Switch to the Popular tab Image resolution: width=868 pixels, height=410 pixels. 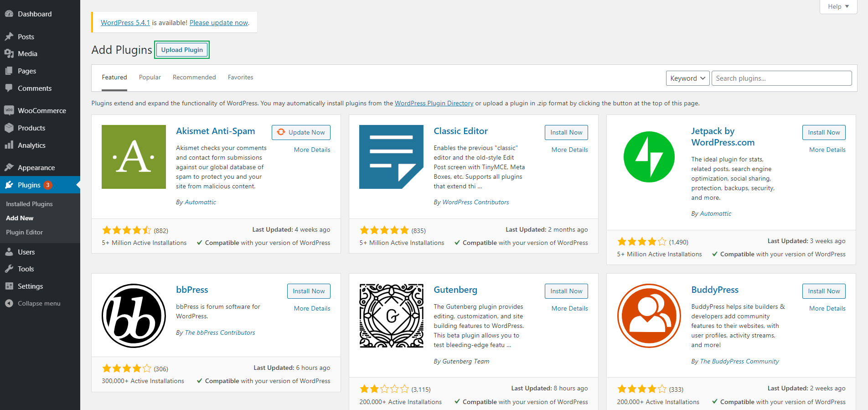click(x=150, y=78)
